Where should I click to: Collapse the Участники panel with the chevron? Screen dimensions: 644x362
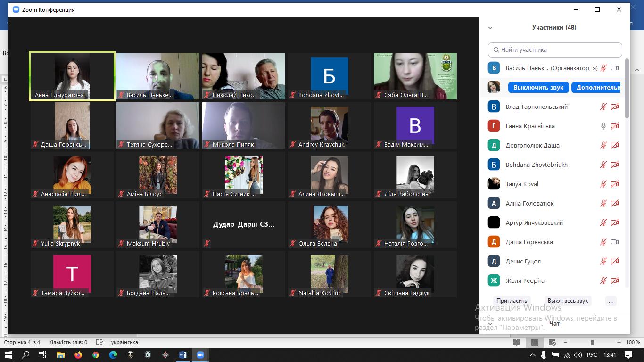pos(490,28)
